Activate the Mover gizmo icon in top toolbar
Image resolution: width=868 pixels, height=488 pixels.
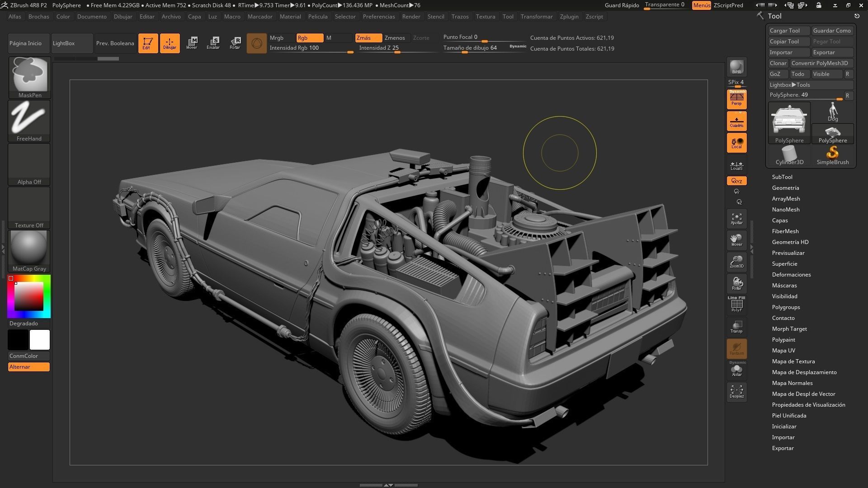pos(192,43)
